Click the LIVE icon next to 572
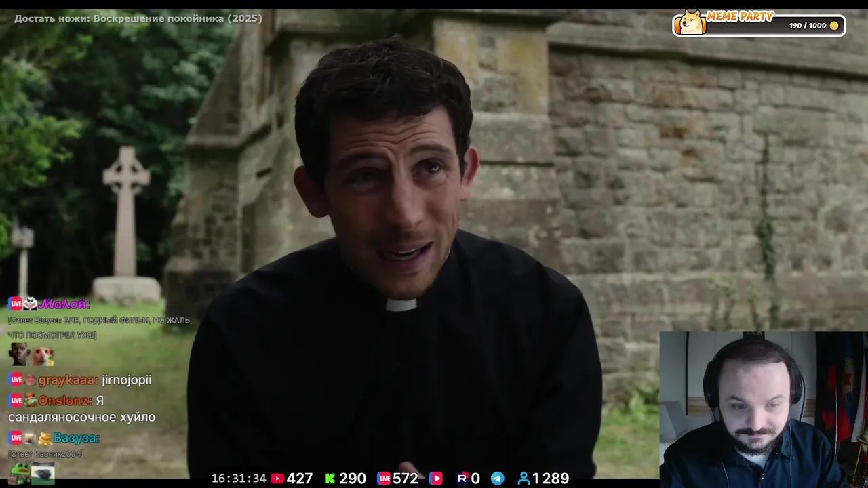This screenshot has height=488, width=868. point(384,479)
